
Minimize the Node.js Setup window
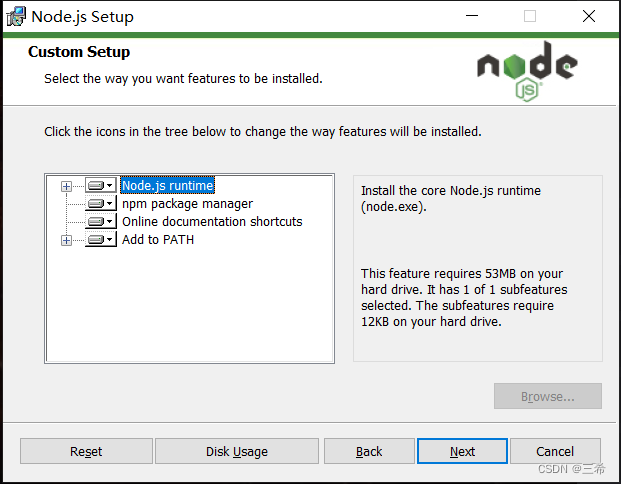pos(472,16)
